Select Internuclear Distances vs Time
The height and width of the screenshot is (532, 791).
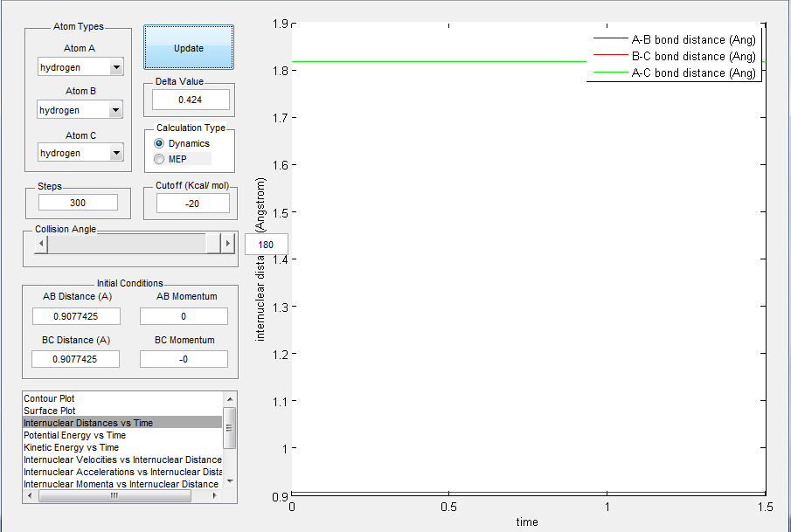(x=122, y=423)
